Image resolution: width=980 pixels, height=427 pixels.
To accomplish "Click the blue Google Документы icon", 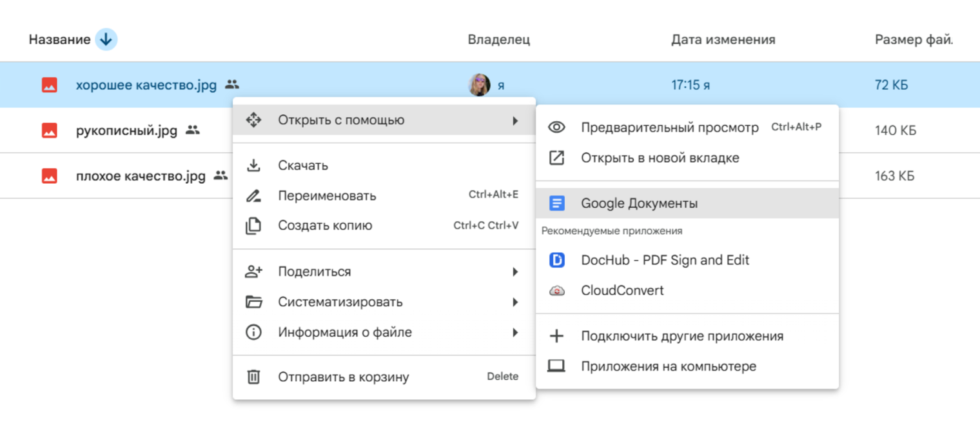I will pos(556,203).
